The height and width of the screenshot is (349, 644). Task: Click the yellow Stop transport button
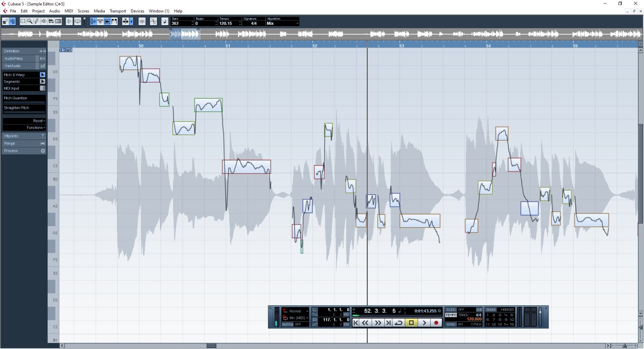coord(412,323)
